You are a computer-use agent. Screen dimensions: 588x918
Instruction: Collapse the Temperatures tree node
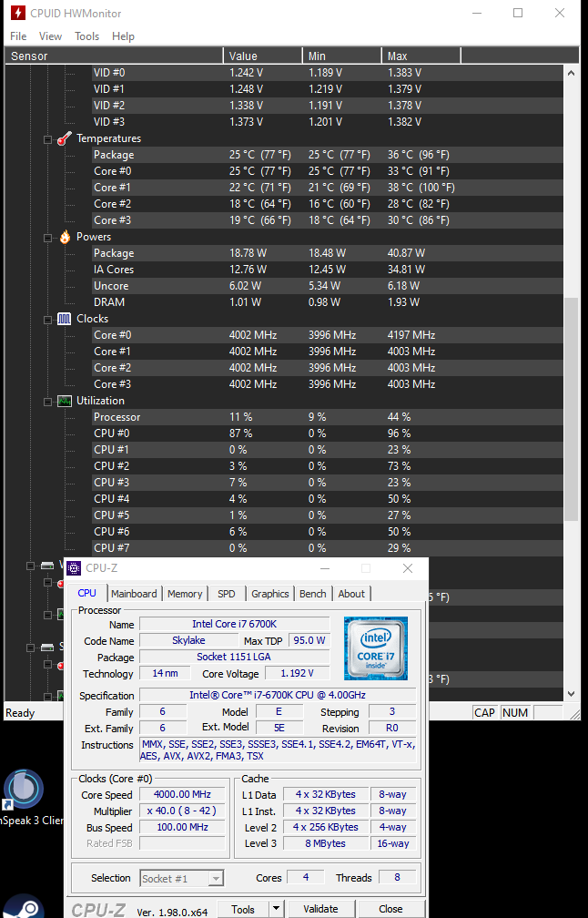pyautogui.click(x=47, y=139)
